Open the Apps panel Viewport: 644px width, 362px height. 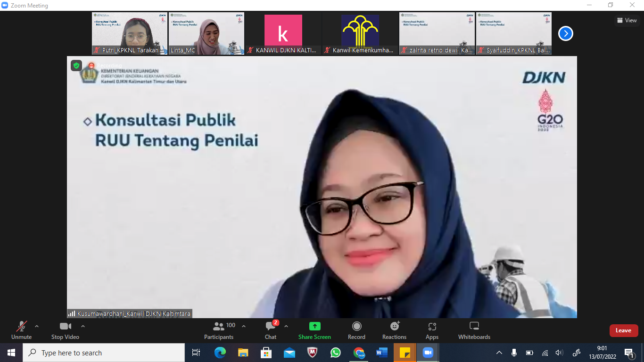pyautogui.click(x=432, y=330)
